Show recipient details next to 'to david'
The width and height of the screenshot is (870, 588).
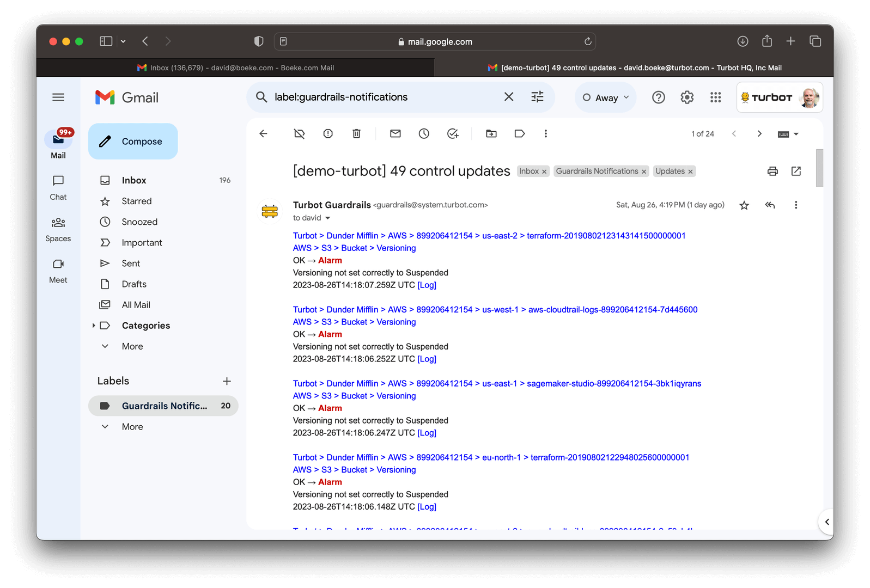327,218
